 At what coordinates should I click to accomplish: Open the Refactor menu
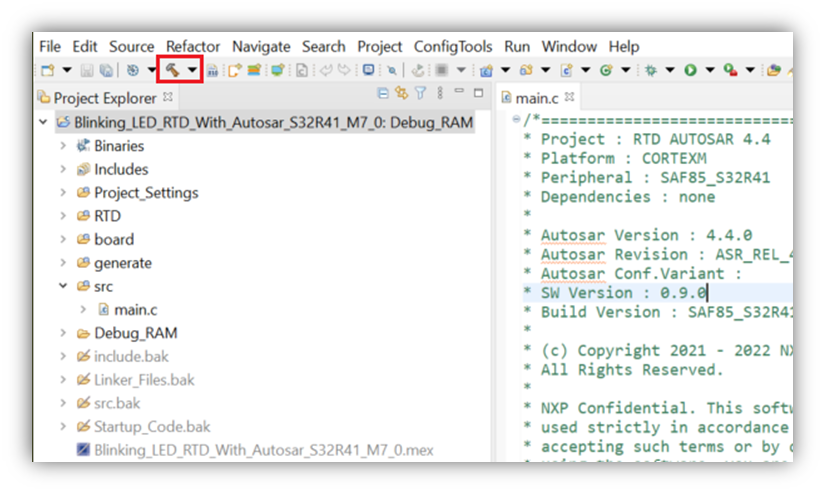pos(193,46)
